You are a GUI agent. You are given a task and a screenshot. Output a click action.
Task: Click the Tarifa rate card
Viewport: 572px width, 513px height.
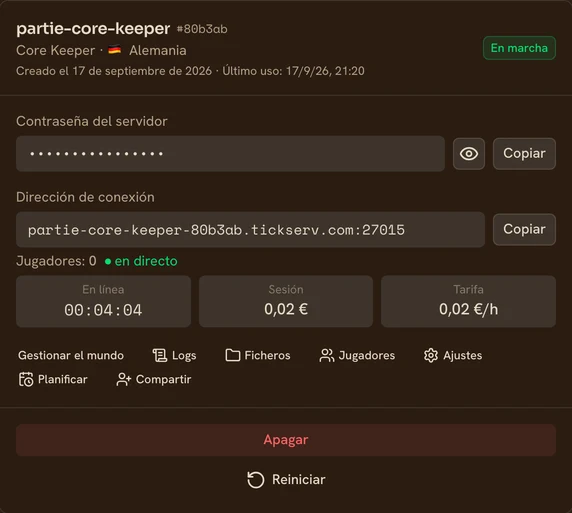click(468, 301)
